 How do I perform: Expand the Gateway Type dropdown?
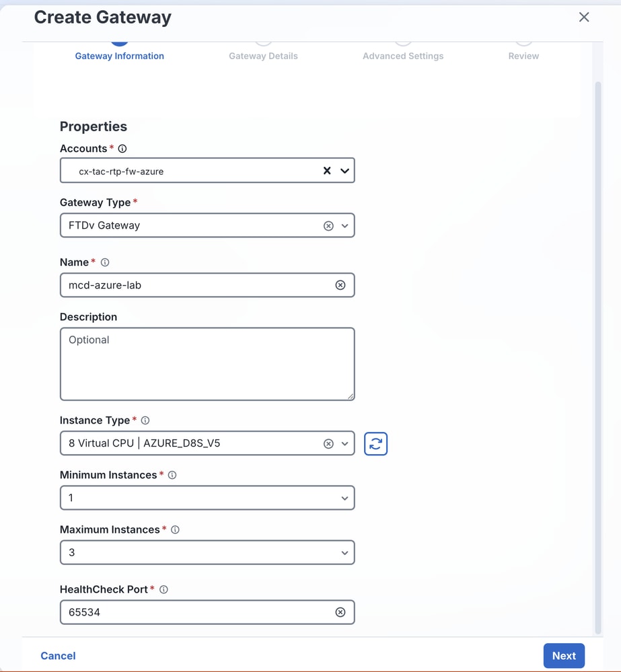point(344,226)
